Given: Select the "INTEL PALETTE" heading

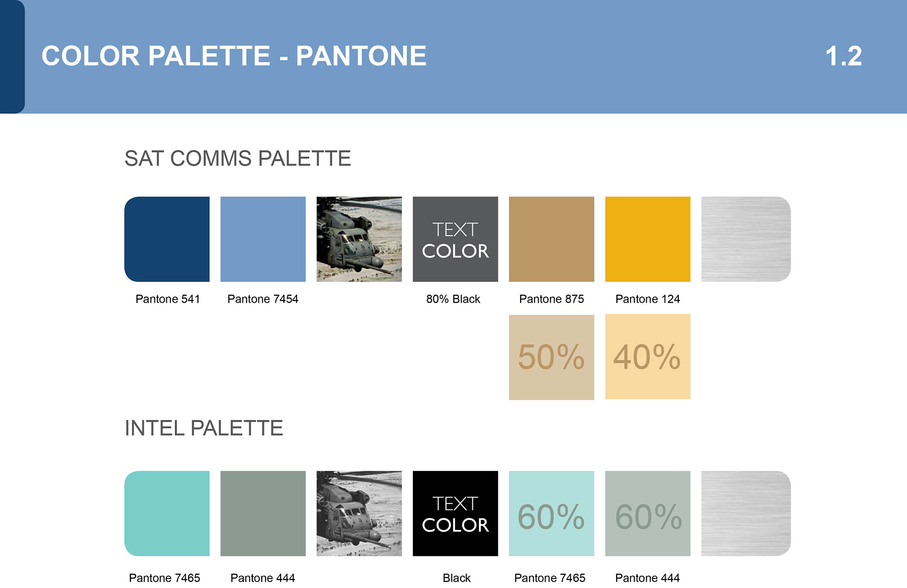Looking at the screenshot, I should [x=204, y=428].
